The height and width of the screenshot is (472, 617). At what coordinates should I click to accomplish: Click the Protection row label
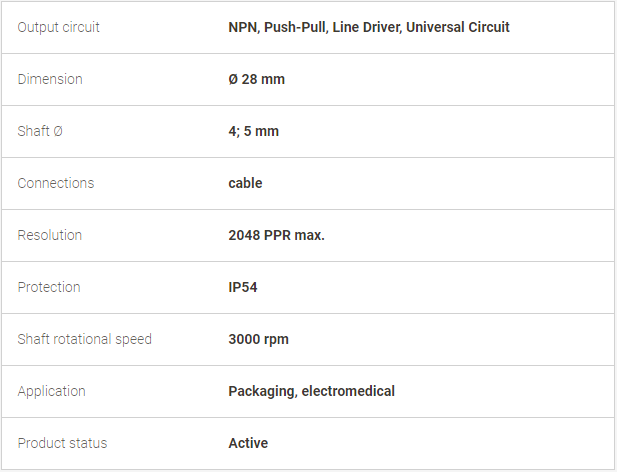tap(49, 287)
